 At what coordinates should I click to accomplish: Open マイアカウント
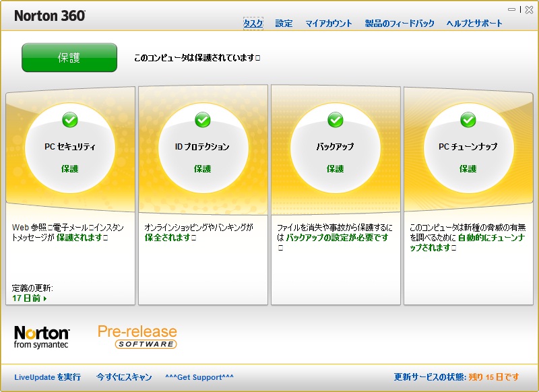pos(329,24)
